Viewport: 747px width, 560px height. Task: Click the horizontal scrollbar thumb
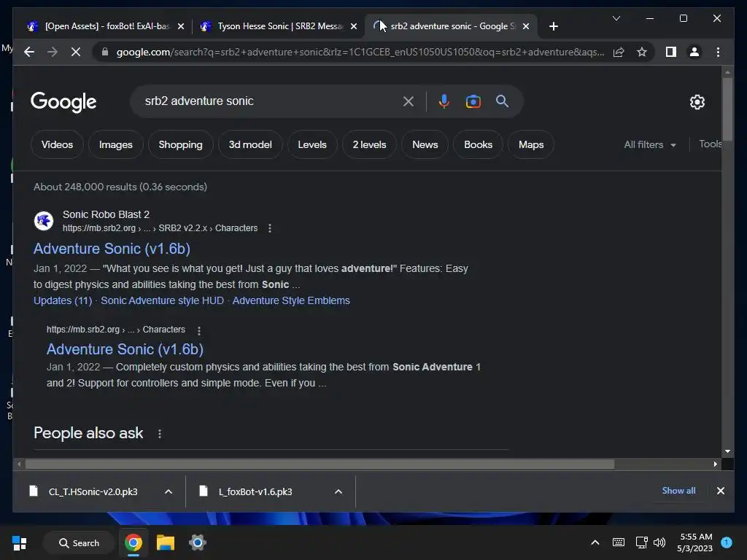coord(320,464)
